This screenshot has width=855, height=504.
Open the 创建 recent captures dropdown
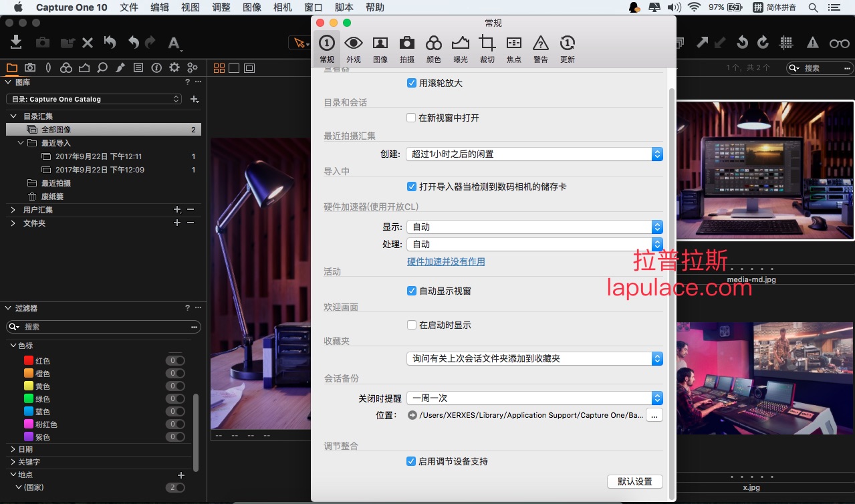point(534,154)
